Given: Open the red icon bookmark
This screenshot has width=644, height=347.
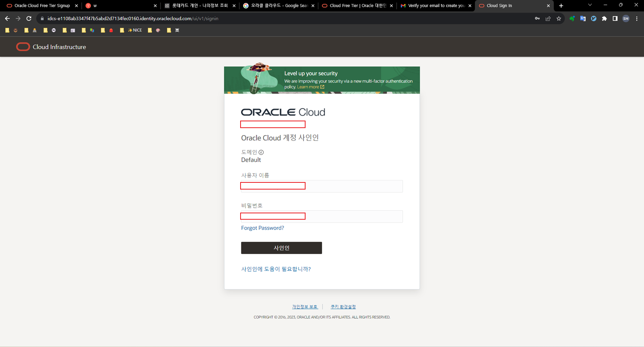Looking at the screenshot, I should pos(111,30).
